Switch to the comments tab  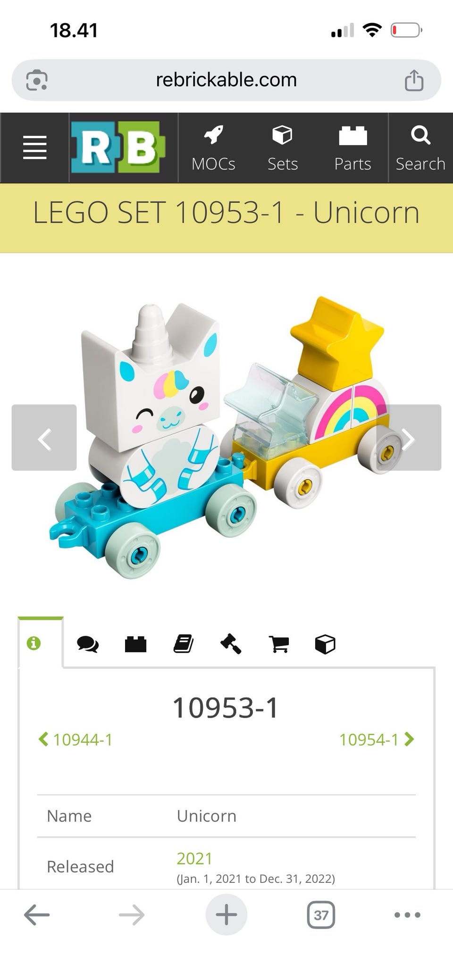pos(88,644)
